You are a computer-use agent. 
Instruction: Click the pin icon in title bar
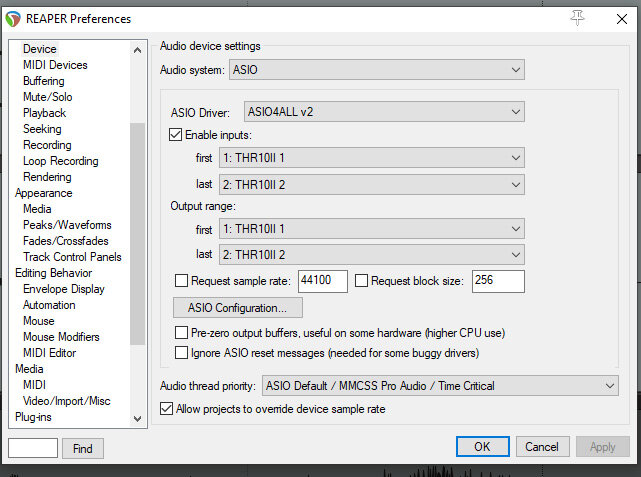577,18
